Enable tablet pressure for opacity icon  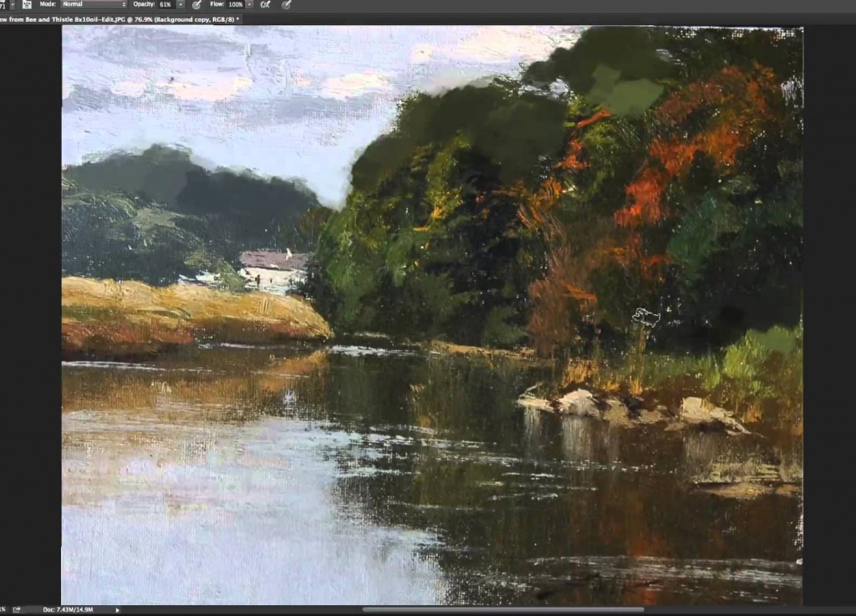tap(196, 4)
